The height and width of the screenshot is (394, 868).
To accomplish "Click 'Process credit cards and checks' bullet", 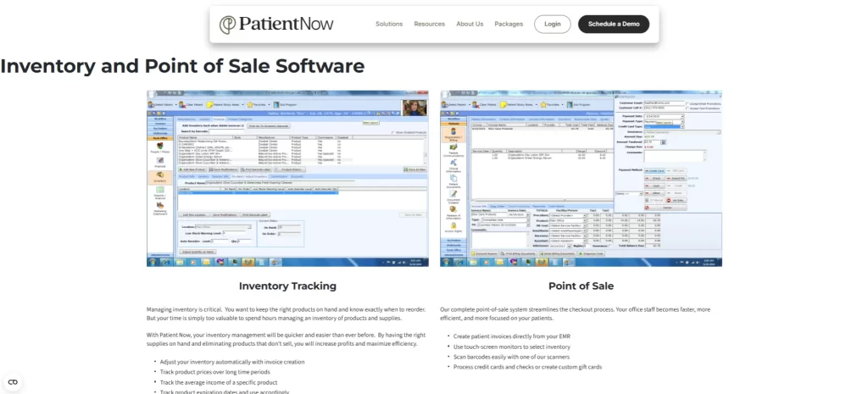I will point(527,368).
